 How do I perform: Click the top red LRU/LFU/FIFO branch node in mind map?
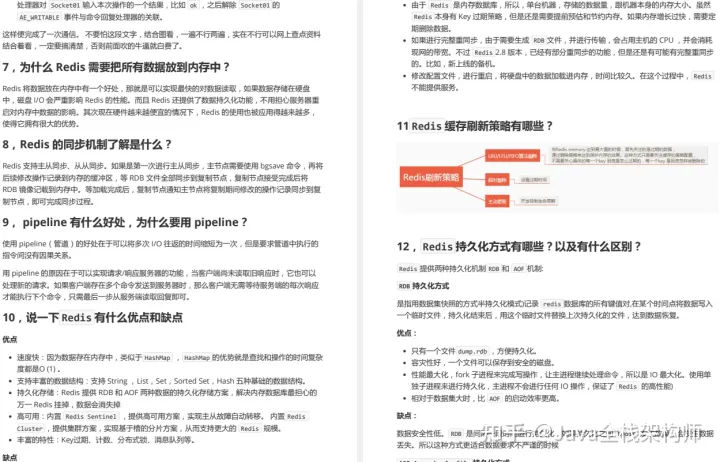pyautogui.click(x=512, y=156)
